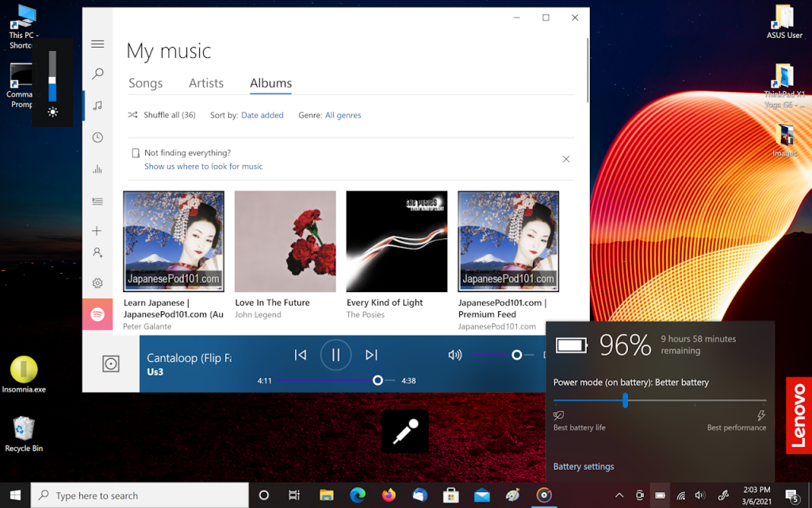The height and width of the screenshot is (508, 812).
Task: Open Groove Music settings gear
Action: [98, 283]
